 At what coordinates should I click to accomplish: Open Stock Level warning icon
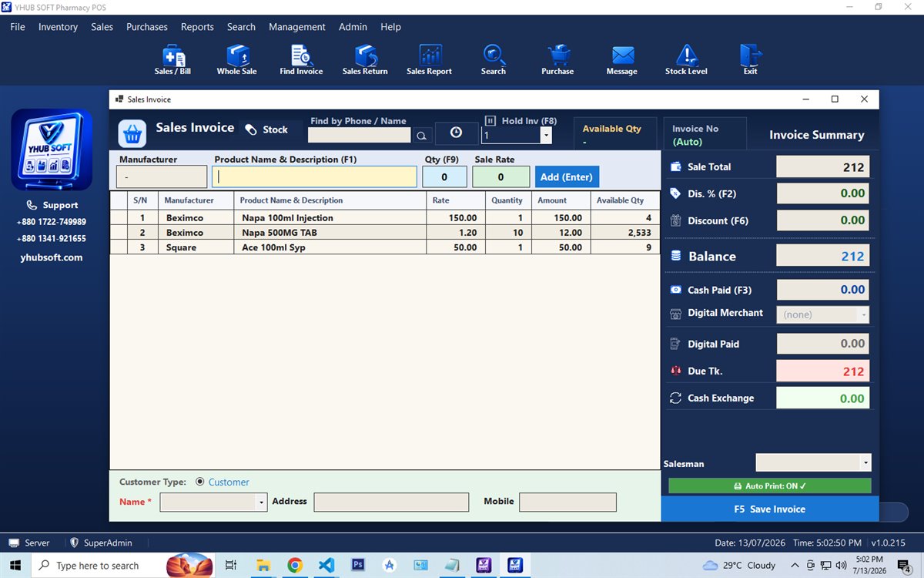coord(686,59)
